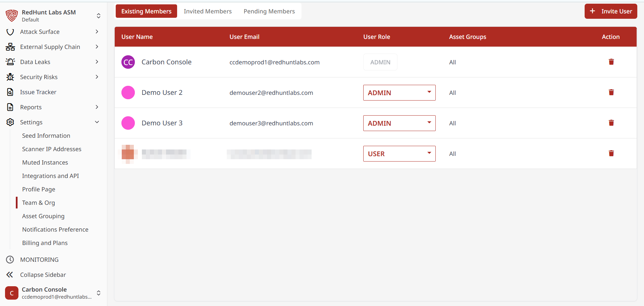Viewport: 644px width, 306px height.
Task: Click the RedHunt Labs shield logo
Action: pos(12,15)
